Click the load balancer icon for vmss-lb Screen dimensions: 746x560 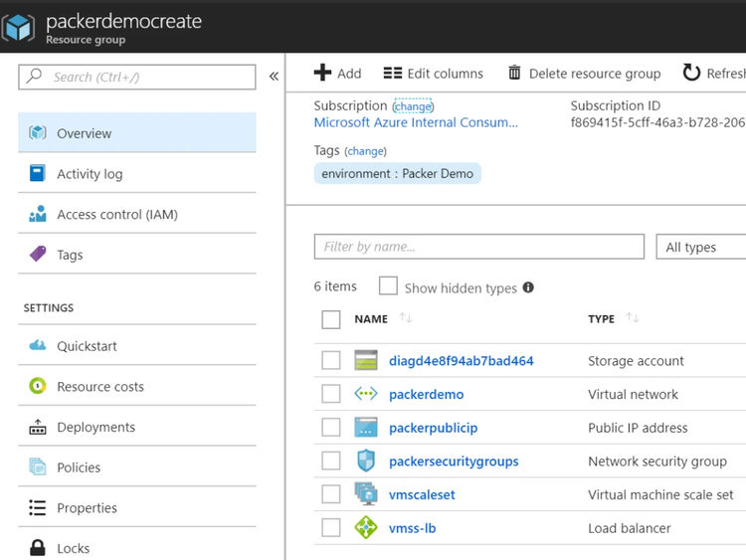tap(366, 527)
